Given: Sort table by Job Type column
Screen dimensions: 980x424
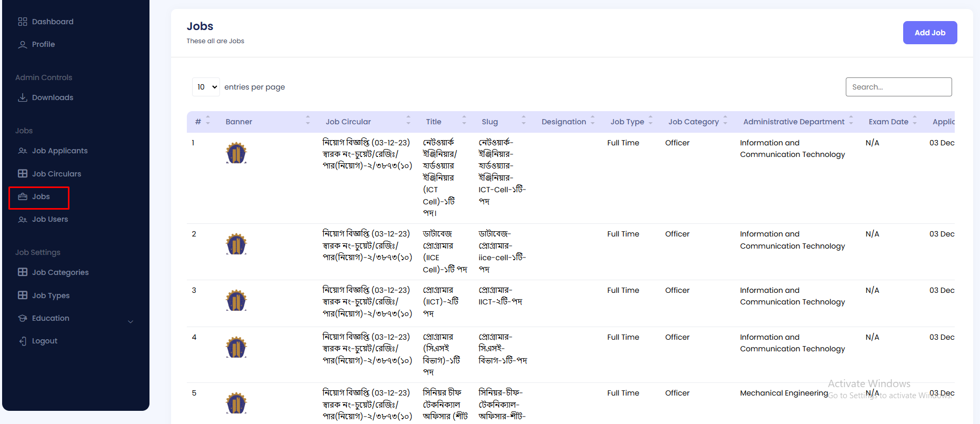Looking at the screenshot, I should 627,122.
